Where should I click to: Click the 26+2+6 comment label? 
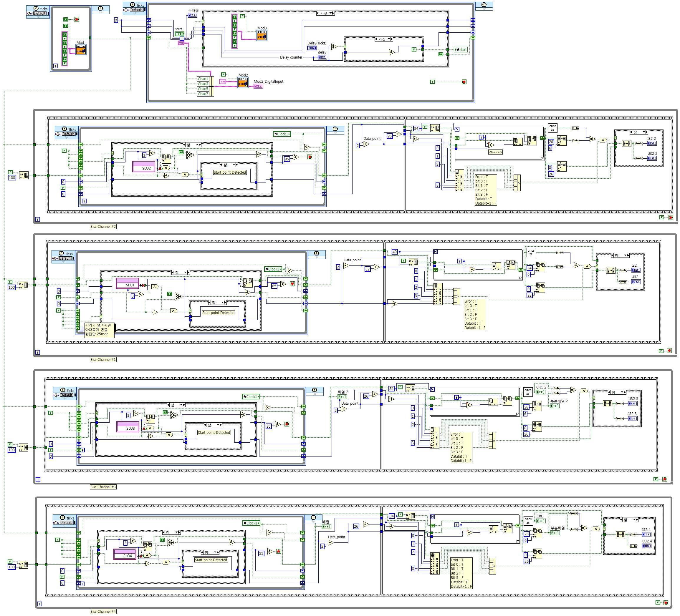[495, 152]
